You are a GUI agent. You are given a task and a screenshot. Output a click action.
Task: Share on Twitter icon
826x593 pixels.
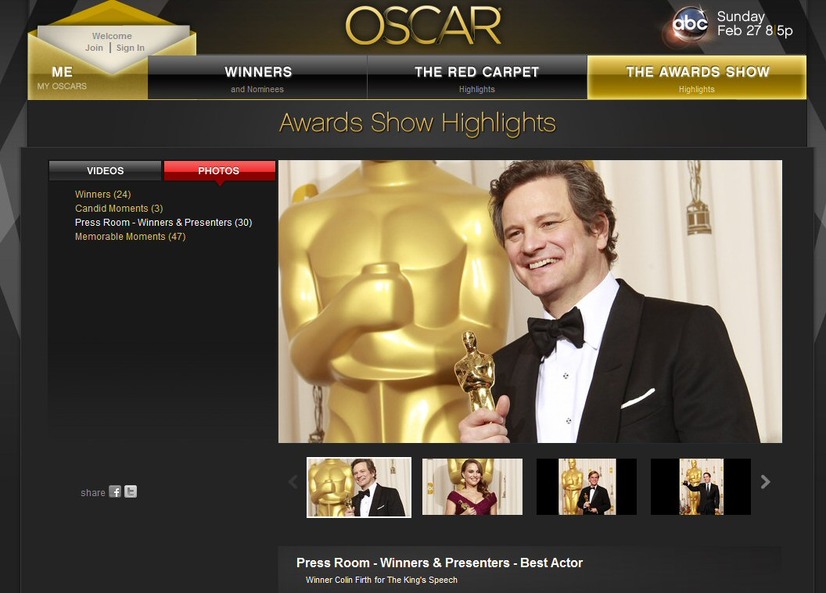pyautogui.click(x=131, y=492)
